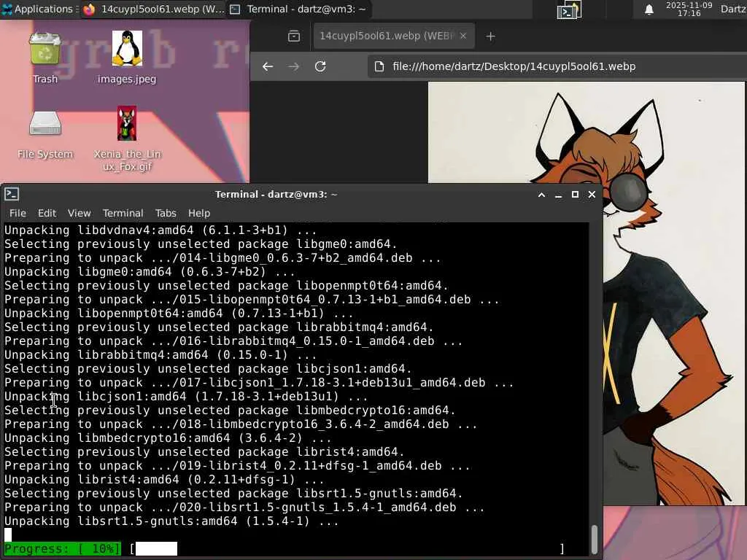The image size is (747, 560).
Task: Reload the page in Firefox
Action: tap(320, 66)
